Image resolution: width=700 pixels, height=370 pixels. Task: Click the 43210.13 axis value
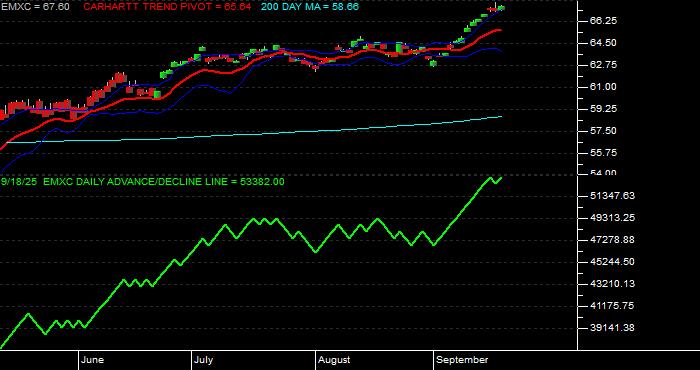612,284
